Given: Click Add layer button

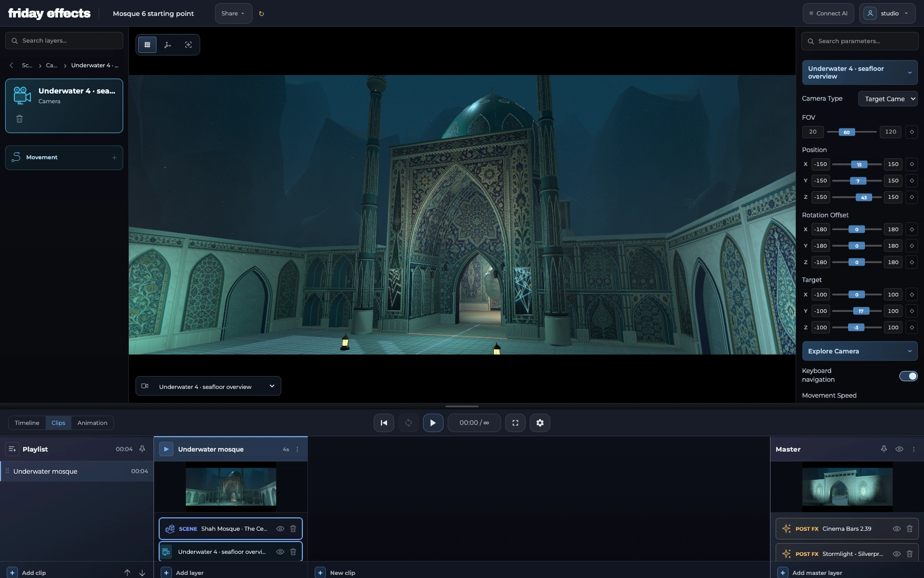Looking at the screenshot, I should 183,573.
